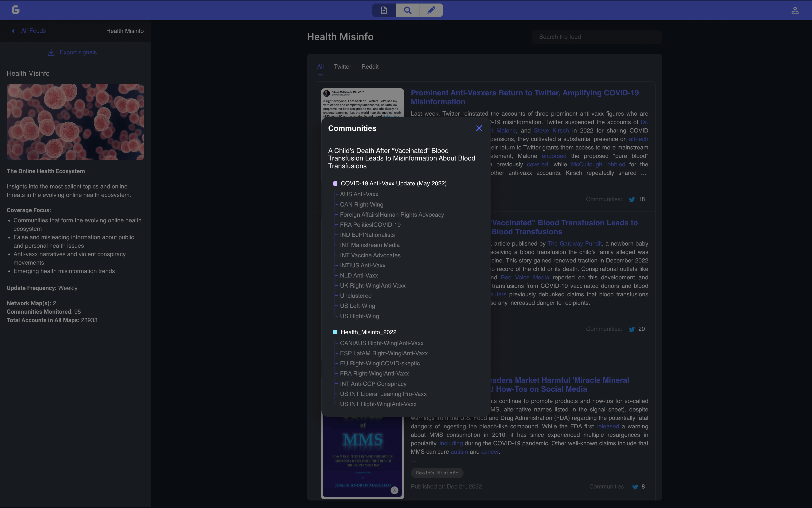Select AUS Anti-Vaxx community
The height and width of the screenshot is (508, 812).
click(359, 194)
